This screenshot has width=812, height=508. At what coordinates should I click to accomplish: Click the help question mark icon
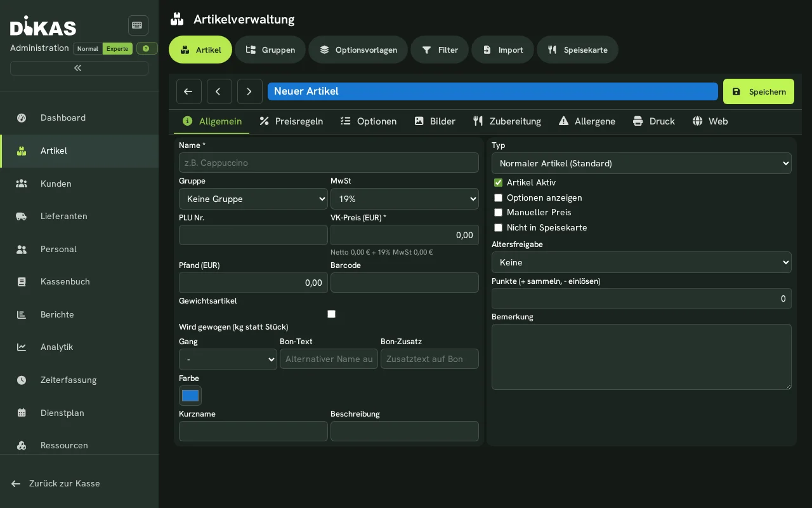(x=147, y=48)
